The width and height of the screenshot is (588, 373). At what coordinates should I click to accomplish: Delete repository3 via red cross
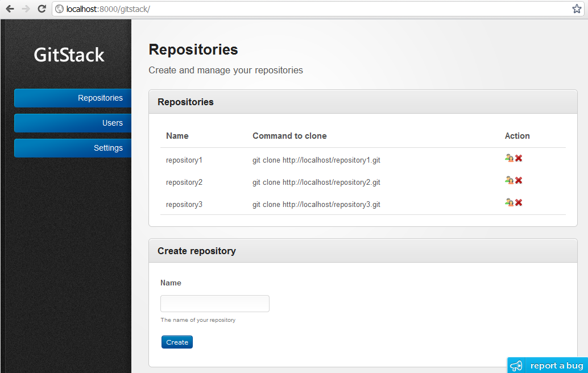click(x=518, y=202)
